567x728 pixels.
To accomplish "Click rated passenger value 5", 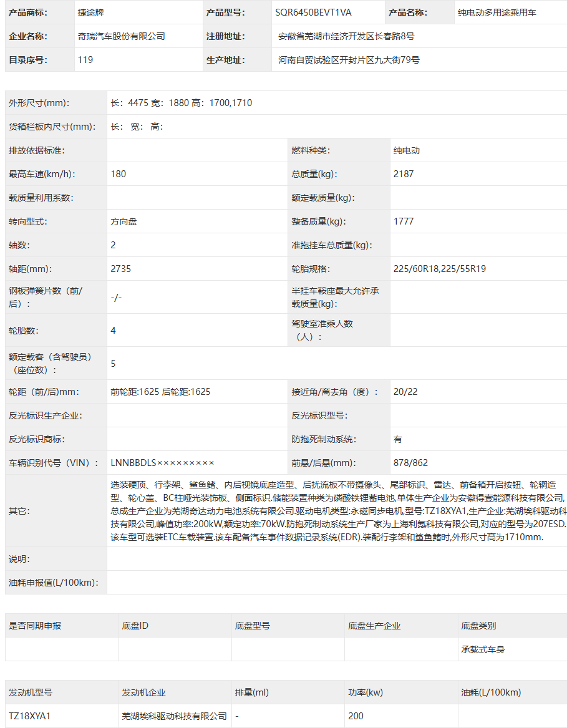I will (x=114, y=363).
